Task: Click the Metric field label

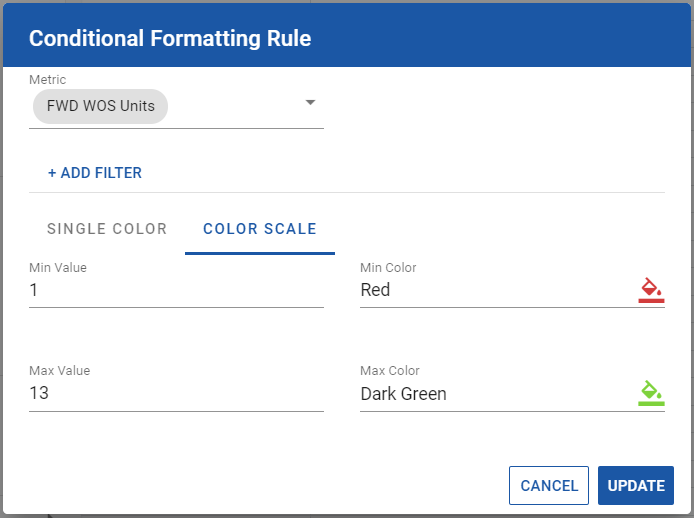Action: (x=48, y=80)
